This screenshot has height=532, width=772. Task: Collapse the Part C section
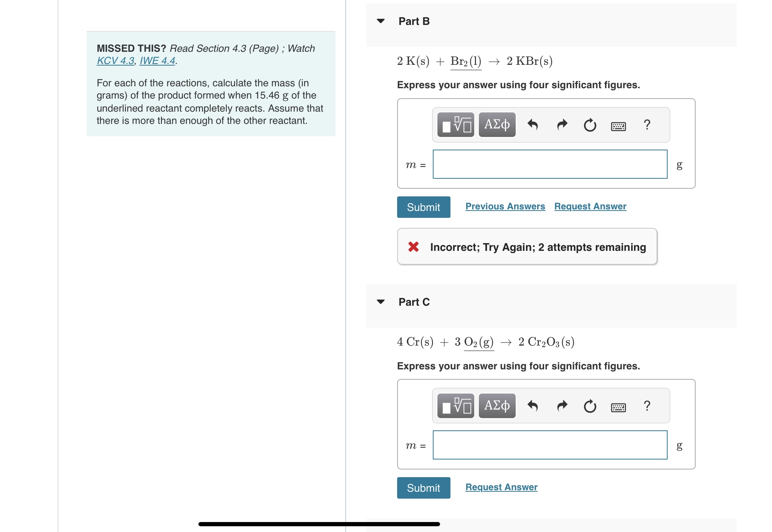[381, 302]
